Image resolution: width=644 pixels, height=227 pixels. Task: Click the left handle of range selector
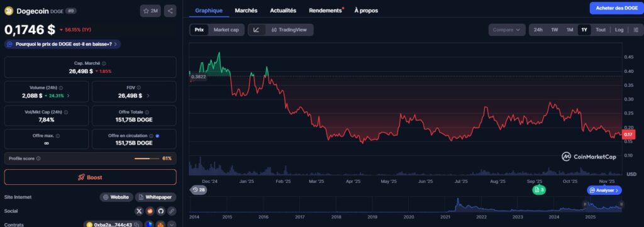pyautogui.click(x=585, y=204)
